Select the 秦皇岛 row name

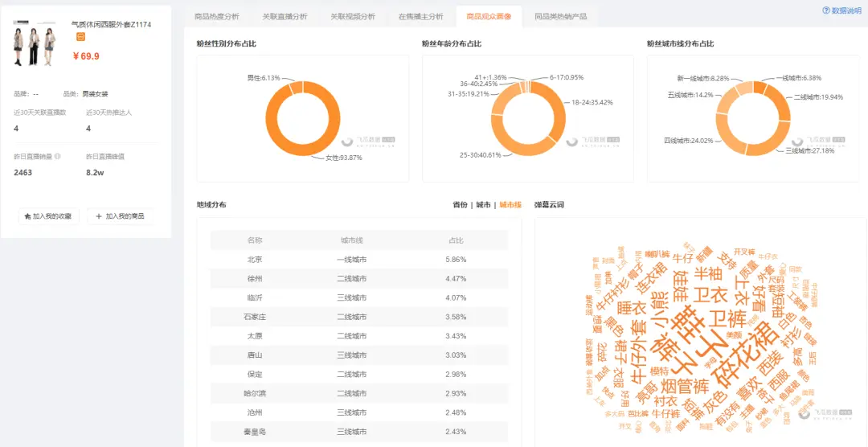[x=255, y=432]
